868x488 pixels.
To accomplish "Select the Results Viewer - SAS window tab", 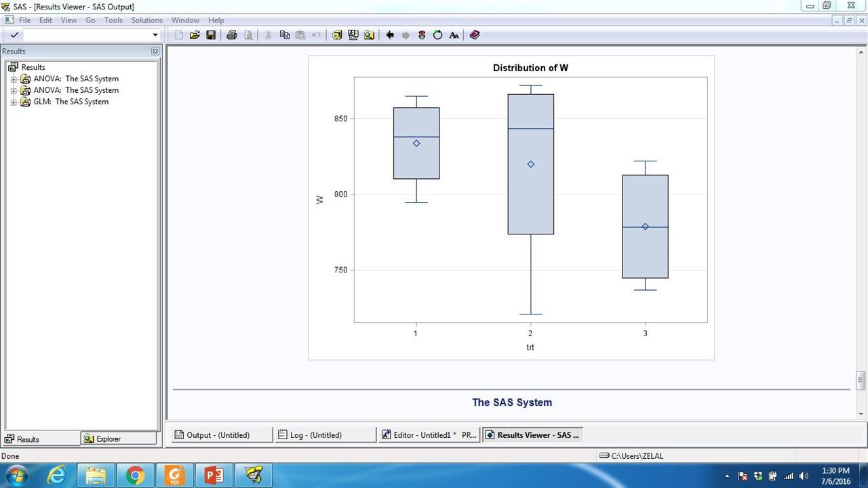I will (533, 435).
